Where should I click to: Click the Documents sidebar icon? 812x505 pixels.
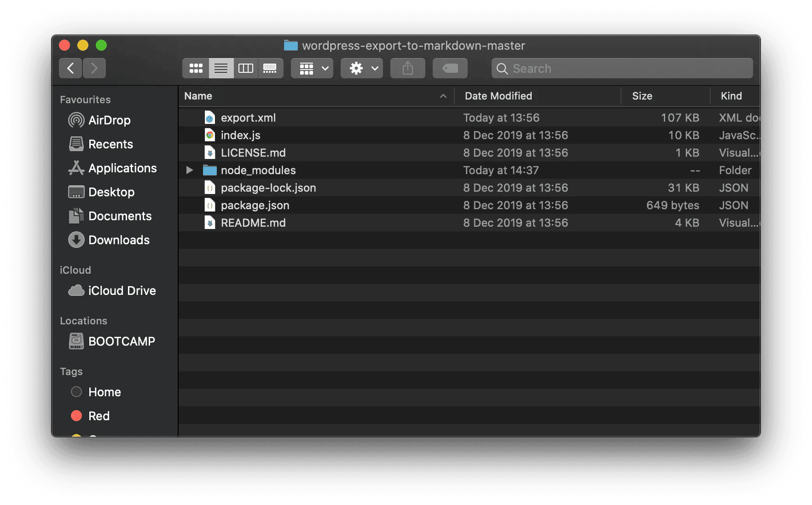pyautogui.click(x=76, y=216)
